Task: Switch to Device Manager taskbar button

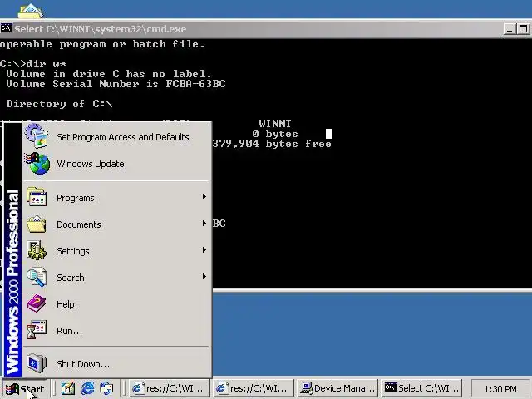Action: click(x=337, y=388)
